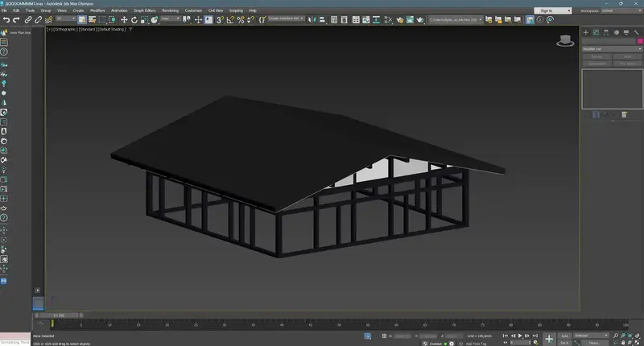The image size is (644, 346).
Task: Open the Material Editor teapot icon
Action: [399, 19]
